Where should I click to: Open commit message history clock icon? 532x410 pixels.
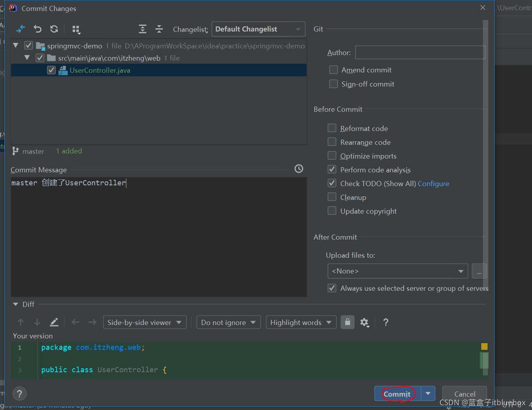(x=299, y=169)
